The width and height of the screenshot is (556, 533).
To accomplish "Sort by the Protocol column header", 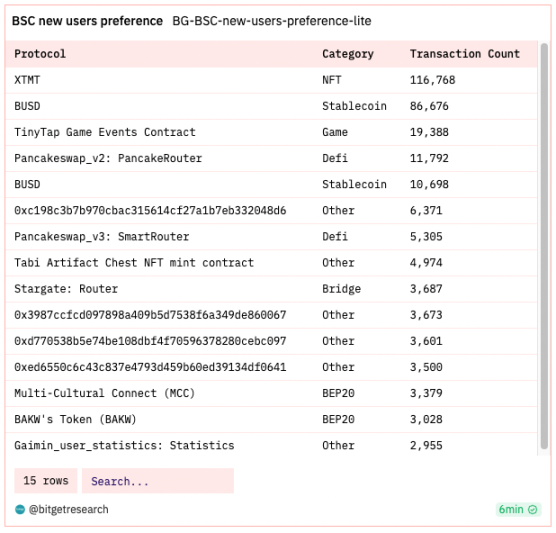I will click(x=40, y=54).
